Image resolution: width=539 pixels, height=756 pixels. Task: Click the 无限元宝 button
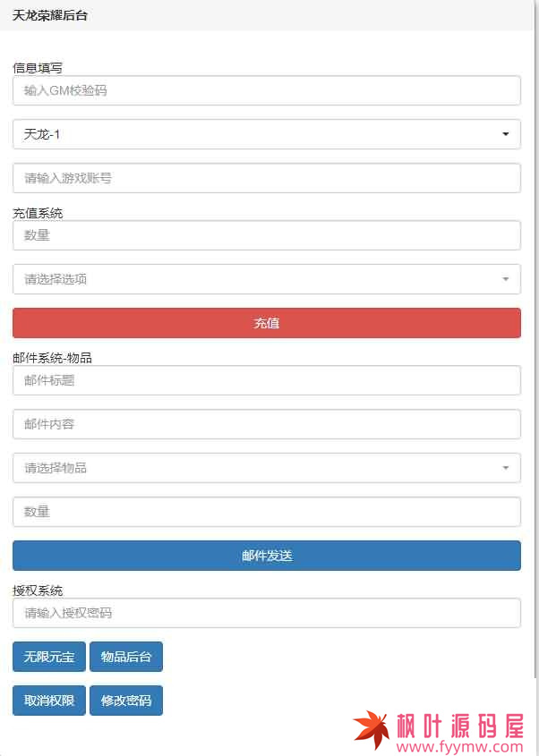(49, 657)
